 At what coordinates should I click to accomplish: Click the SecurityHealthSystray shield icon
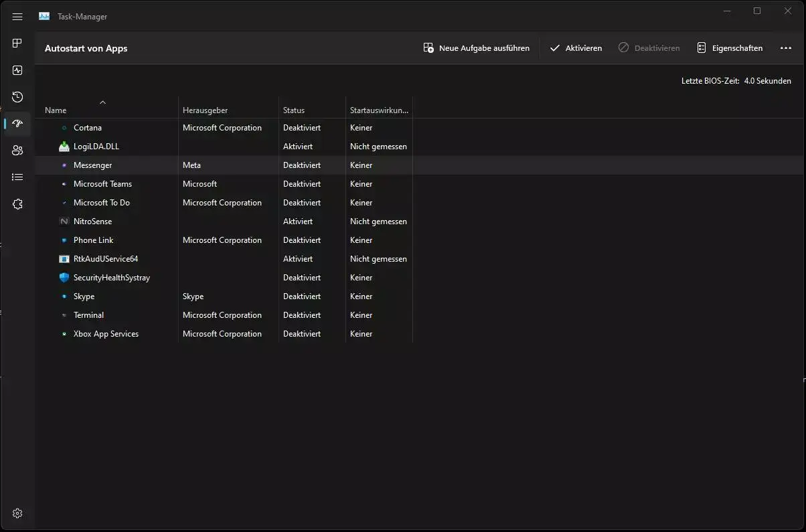[64, 278]
